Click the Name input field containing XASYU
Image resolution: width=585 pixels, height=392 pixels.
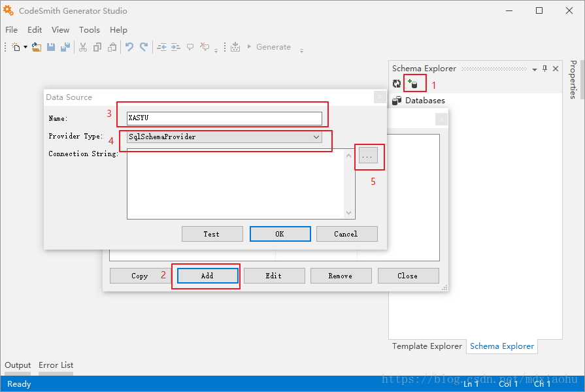[x=224, y=118]
